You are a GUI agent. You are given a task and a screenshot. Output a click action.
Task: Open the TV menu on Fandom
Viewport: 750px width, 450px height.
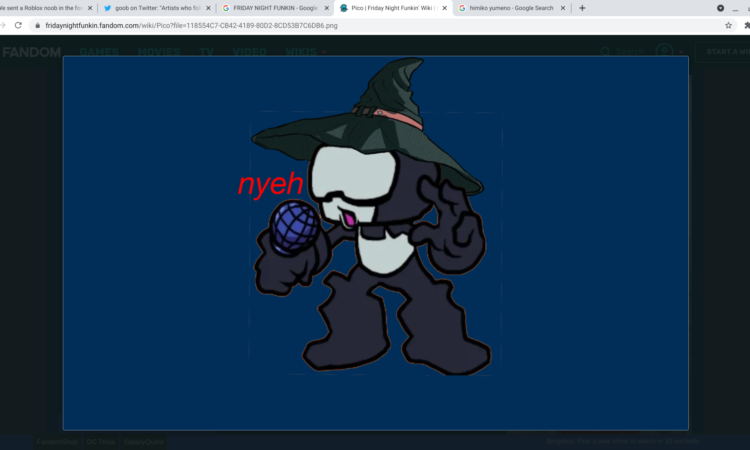[206, 52]
